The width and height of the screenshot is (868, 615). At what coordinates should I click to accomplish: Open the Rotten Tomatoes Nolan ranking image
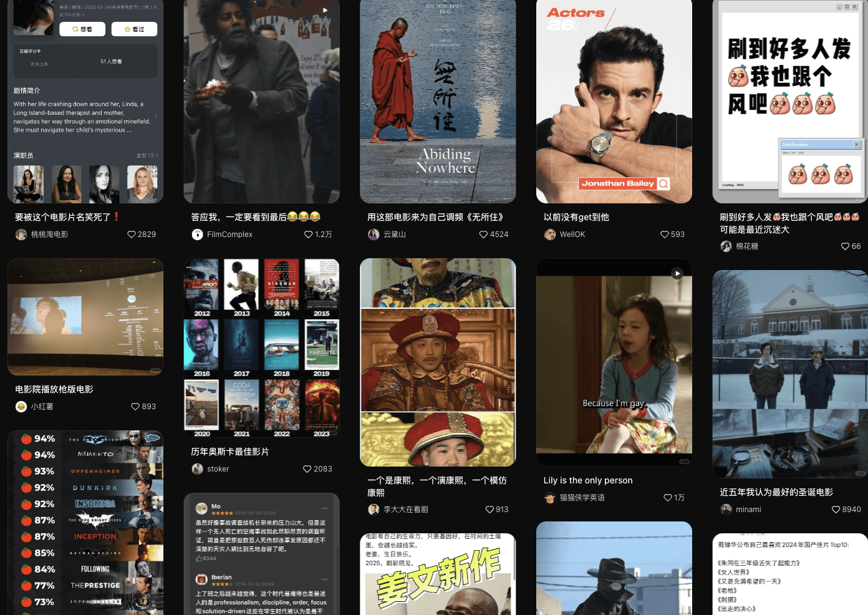click(x=85, y=523)
